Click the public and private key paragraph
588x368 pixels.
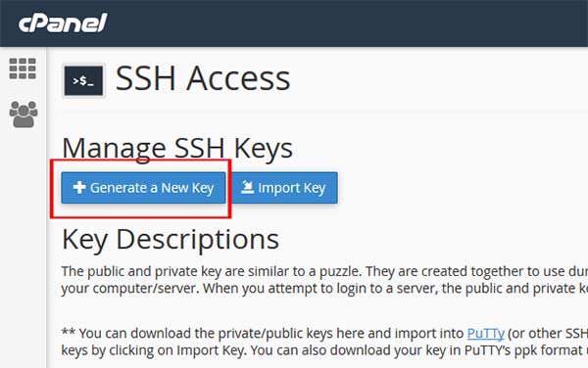(324, 280)
